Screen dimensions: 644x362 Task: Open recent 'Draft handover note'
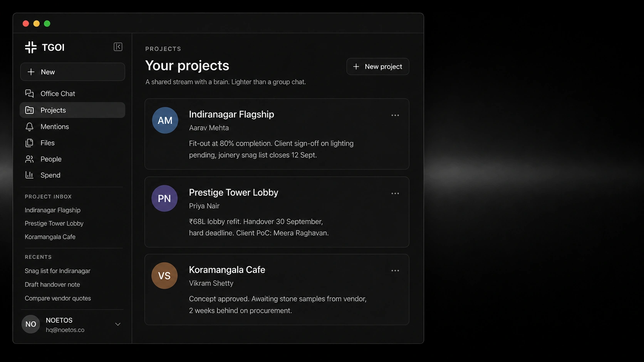[52, 285]
